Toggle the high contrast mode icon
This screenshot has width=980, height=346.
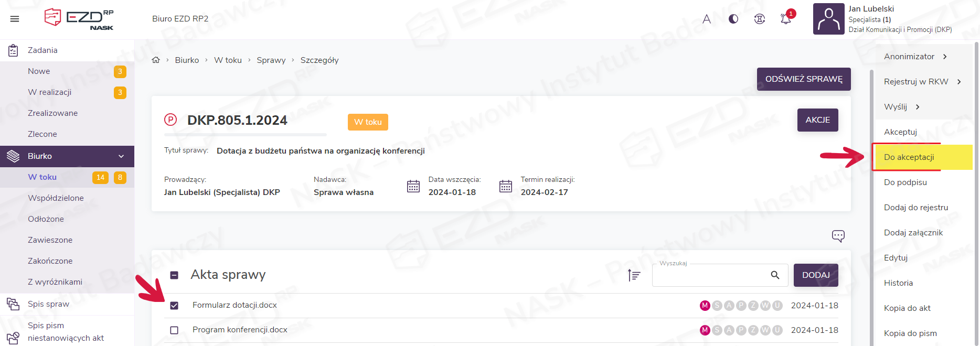(733, 19)
